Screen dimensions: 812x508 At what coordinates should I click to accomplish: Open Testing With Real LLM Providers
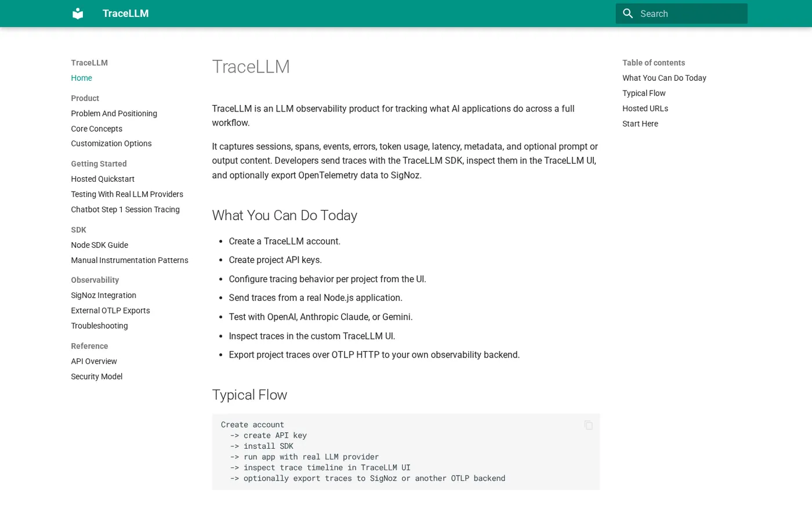127,194
